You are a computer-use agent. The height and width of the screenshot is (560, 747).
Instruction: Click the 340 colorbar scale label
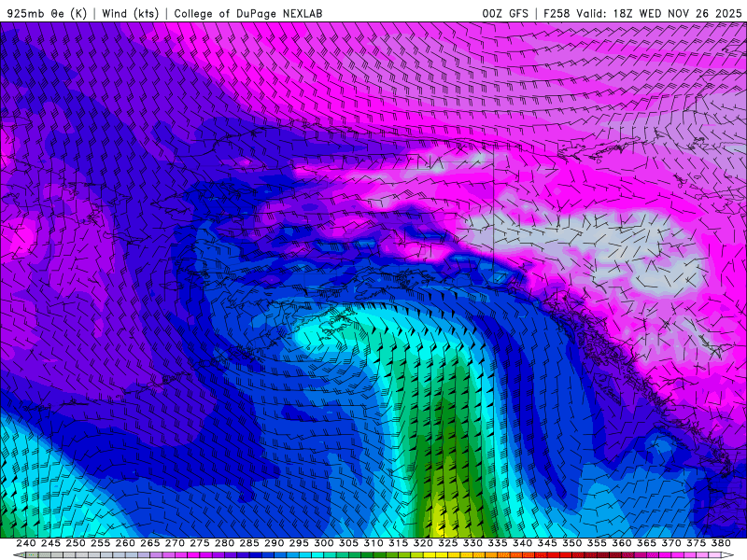522,543
